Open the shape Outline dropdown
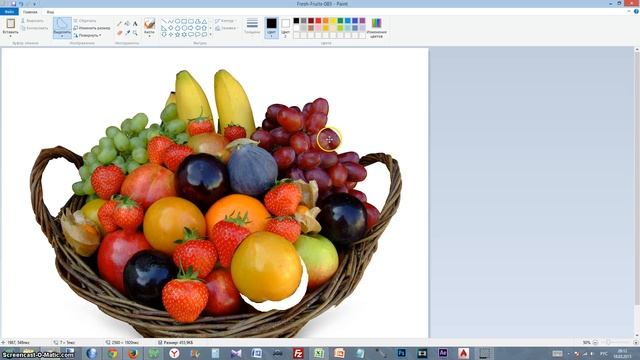640x360 pixels. coord(225,21)
